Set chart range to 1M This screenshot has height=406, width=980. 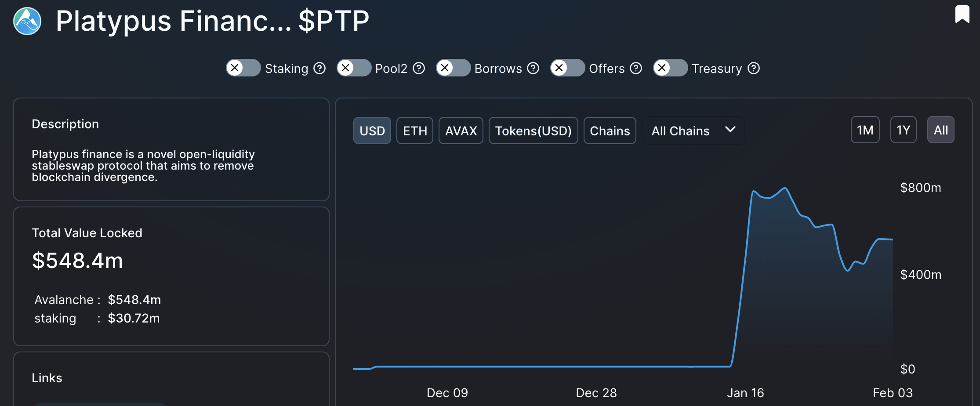point(865,130)
